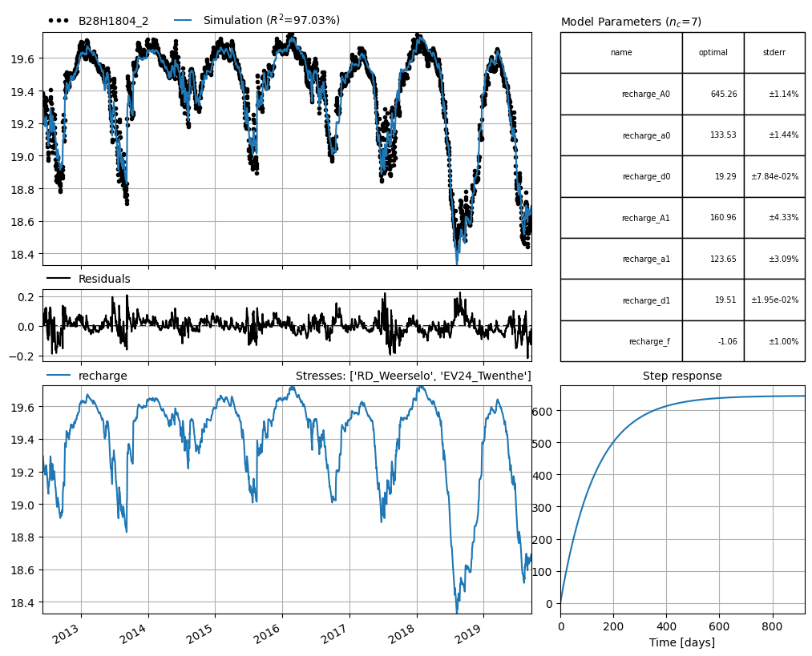Click the 'stderr' column header

click(x=774, y=52)
